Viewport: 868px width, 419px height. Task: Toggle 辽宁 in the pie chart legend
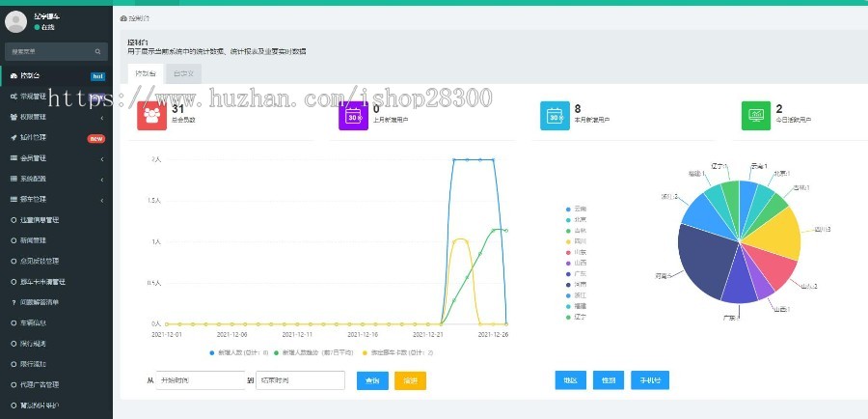pos(577,317)
